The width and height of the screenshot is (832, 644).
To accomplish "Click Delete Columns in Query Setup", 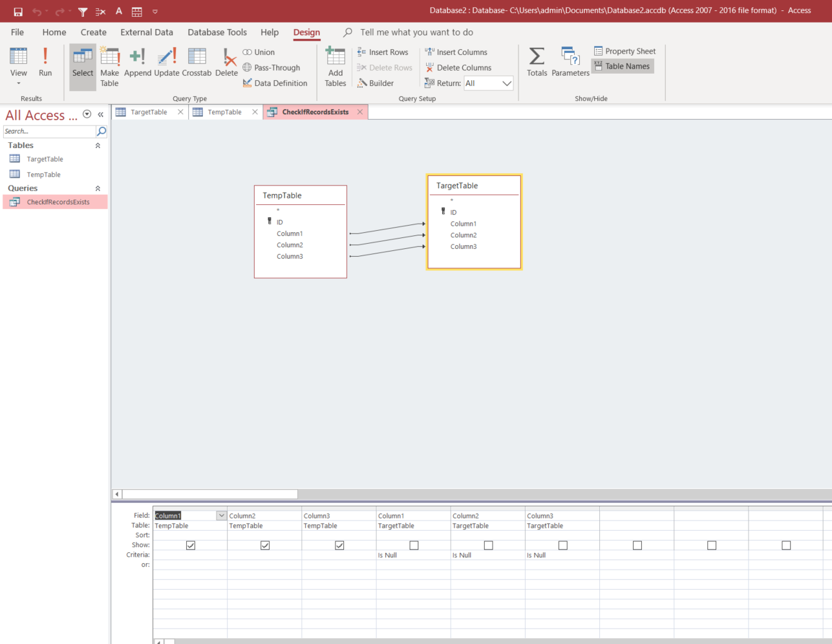I will point(458,68).
